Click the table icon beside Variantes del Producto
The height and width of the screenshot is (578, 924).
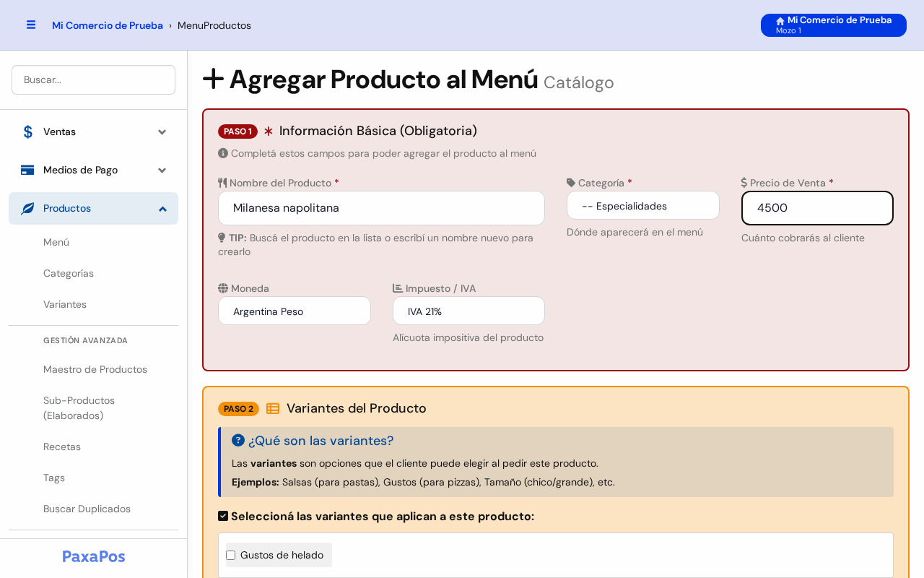(x=273, y=408)
